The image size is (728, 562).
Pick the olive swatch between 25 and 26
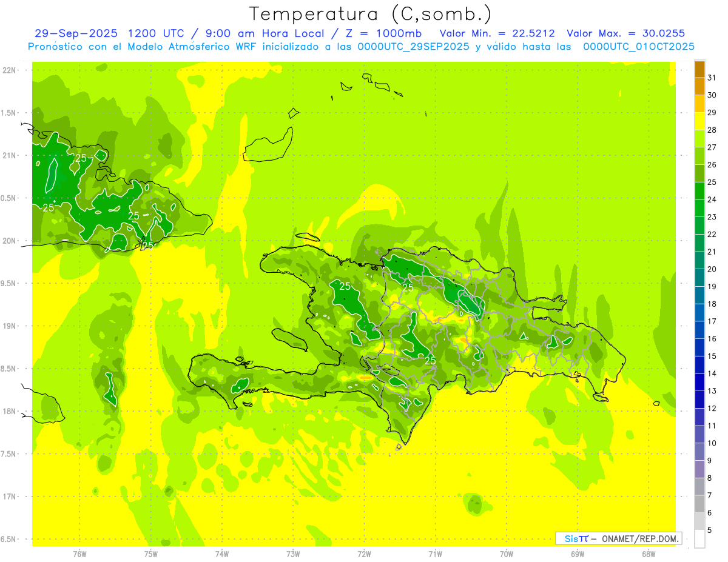[x=699, y=173]
